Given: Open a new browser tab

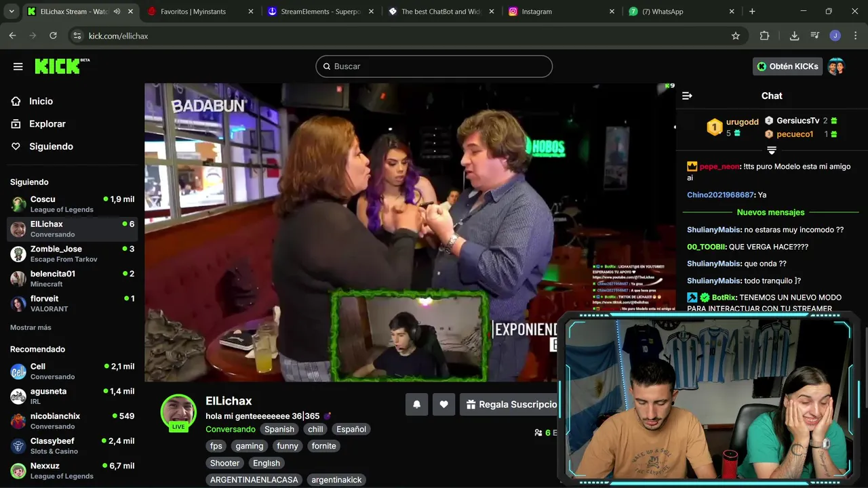Looking at the screenshot, I should click(752, 12).
